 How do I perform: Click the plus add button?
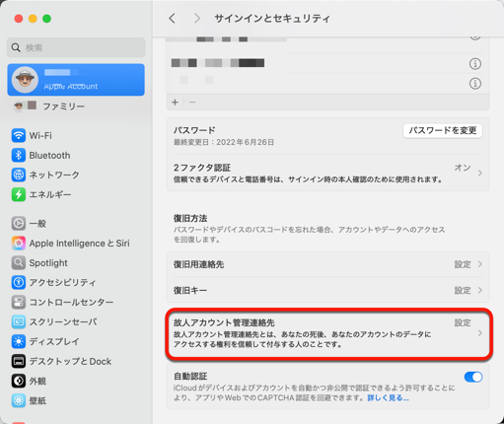(x=175, y=103)
